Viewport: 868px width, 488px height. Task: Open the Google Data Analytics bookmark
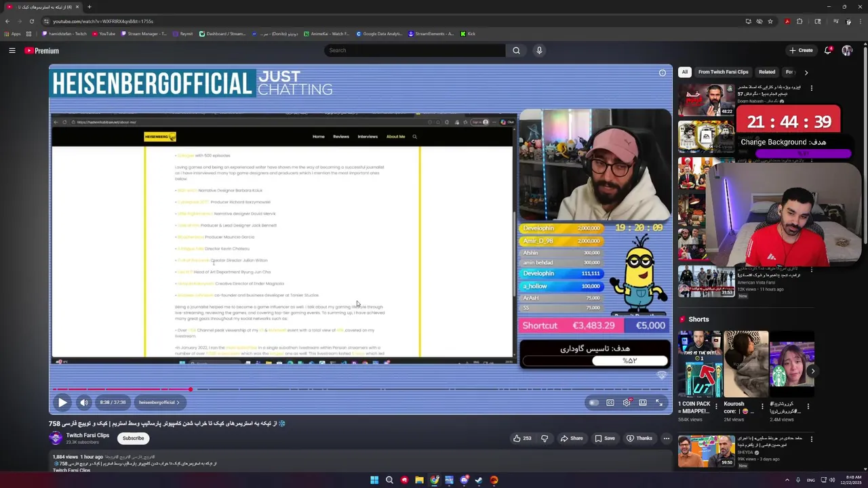[x=379, y=34]
